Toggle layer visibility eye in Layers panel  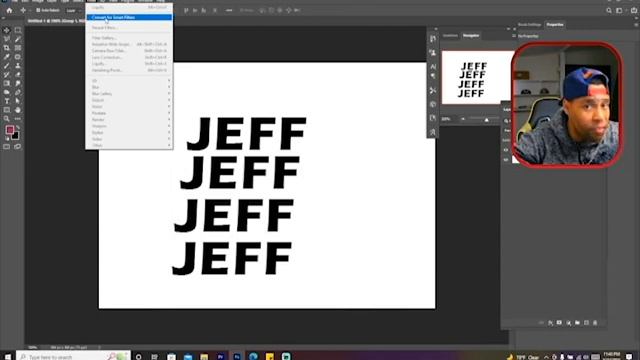point(506,150)
